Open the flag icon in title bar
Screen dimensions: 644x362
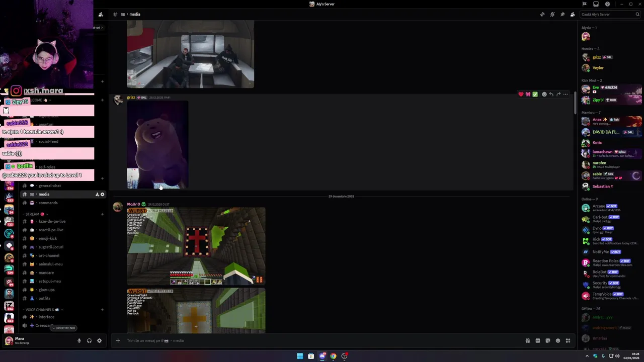click(584, 4)
